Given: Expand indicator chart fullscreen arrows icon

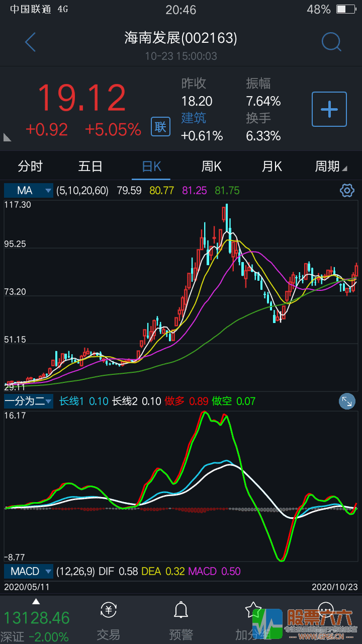Looking at the screenshot, I should 347,401.
